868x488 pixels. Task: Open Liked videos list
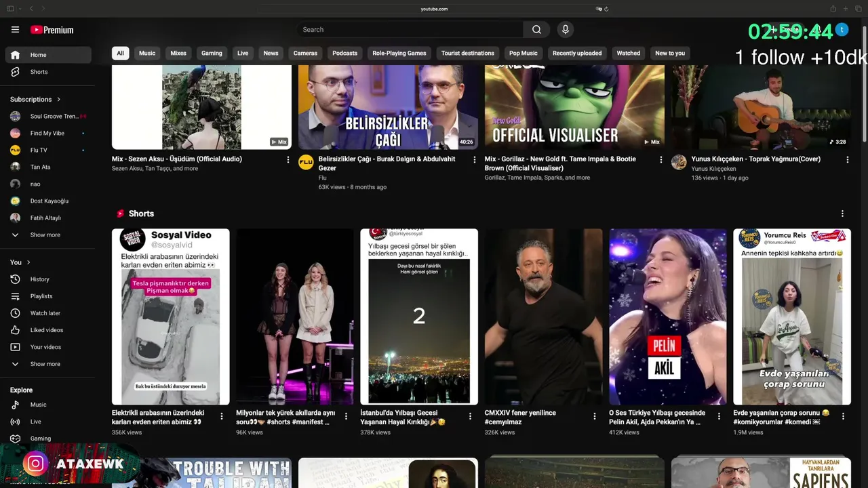coord(47,330)
